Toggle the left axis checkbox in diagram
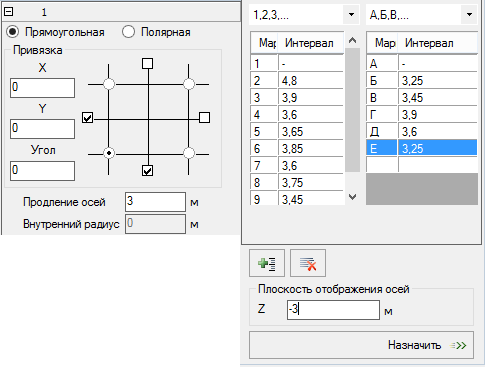Screen dimensions: 485x367 [x=87, y=118]
